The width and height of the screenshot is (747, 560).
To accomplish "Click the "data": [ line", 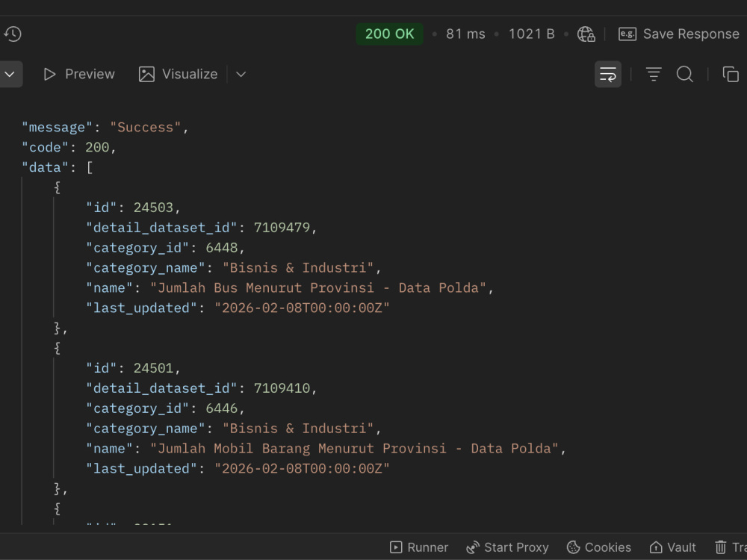I will pyautogui.click(x=58, y=167).
